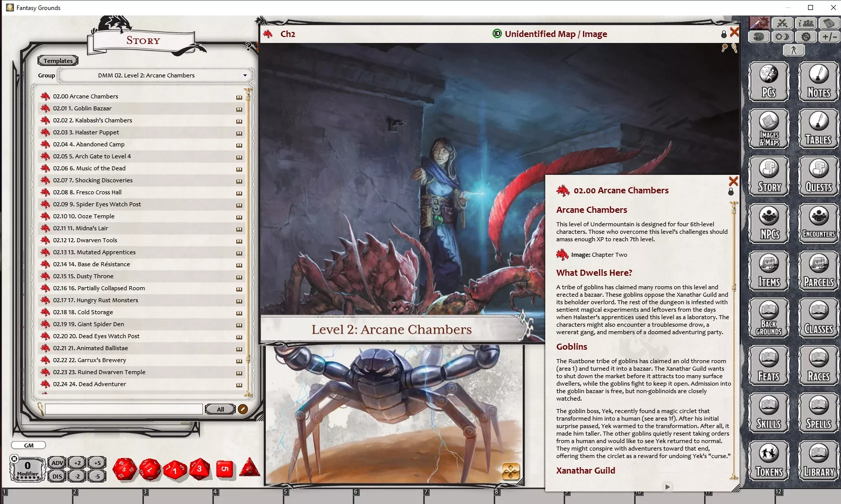Toggle the identified ID icon on Ch2 image
Screen dimensions: 841x504
click(497, 33)
